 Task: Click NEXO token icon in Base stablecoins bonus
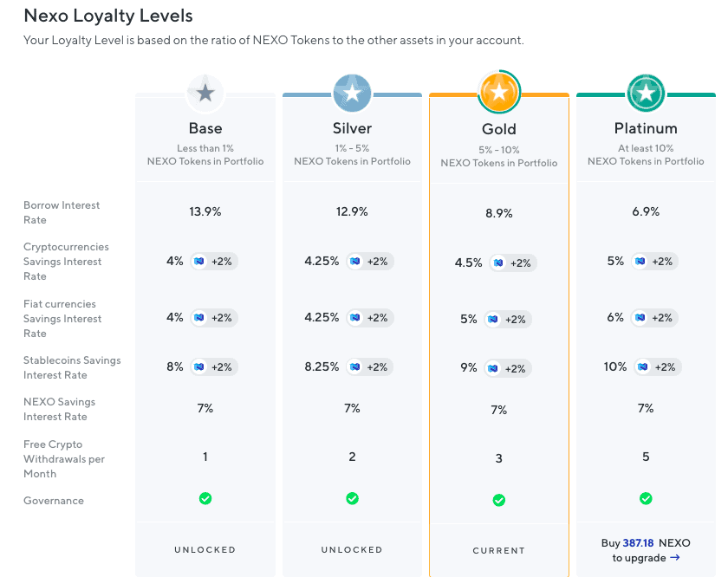(x=199, y=367)
